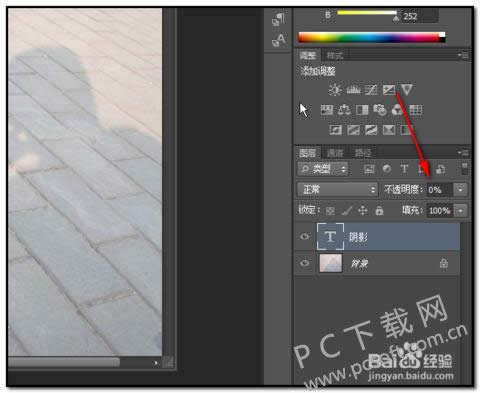Switch to the 路径 tab
The image size is (480, 393).
tap(363, 153)
